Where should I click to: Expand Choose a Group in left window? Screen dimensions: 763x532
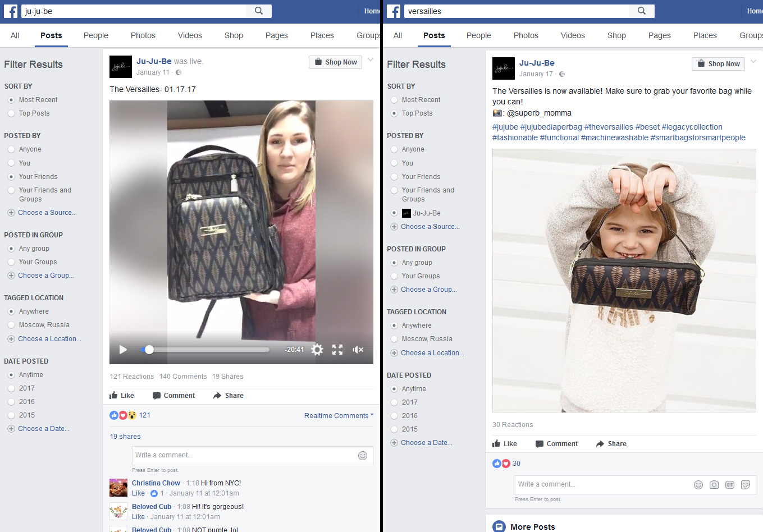click(x=46, y=276)
